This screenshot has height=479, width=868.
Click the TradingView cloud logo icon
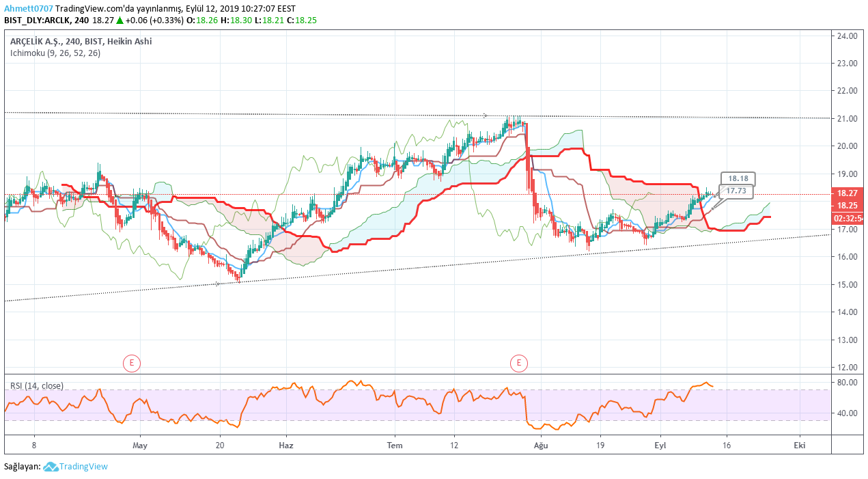click(x=51, y=467)
